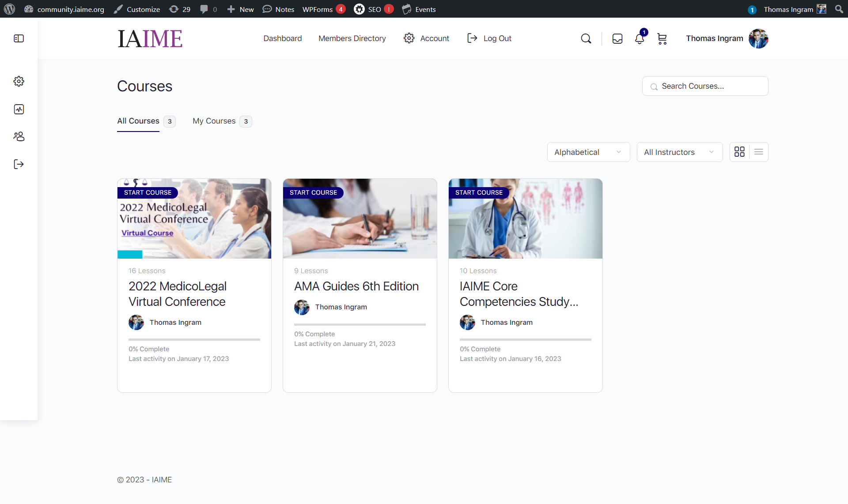
Task: Open the shopping cart icon
Action: [x=662, y=39]
